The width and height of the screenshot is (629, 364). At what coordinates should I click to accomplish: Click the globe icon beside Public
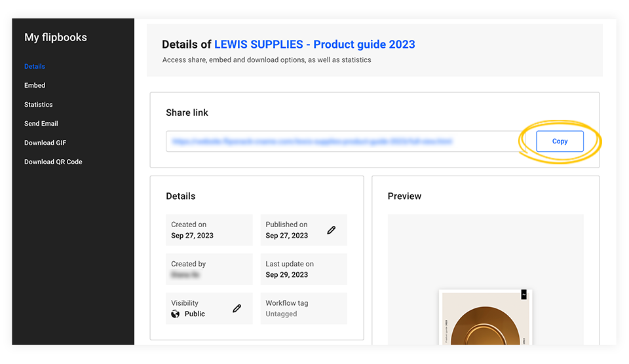tap(176, 314)
